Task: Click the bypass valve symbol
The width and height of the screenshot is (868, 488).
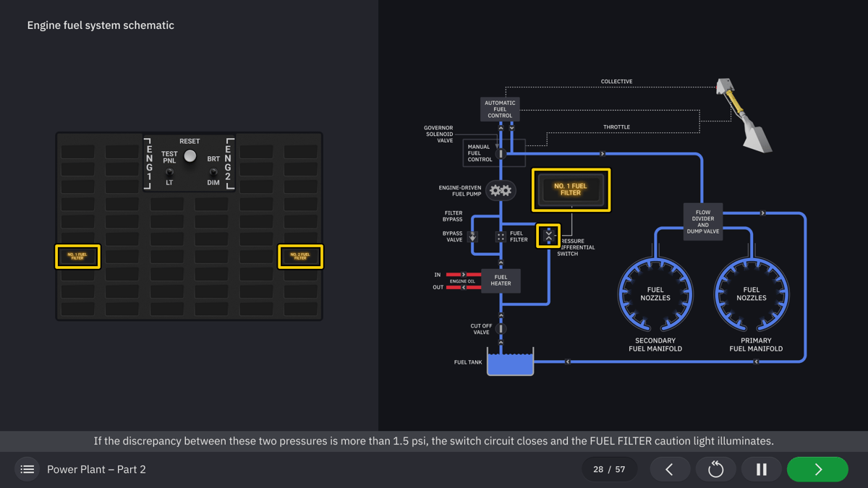Action: pyautogui.click(x=472, y=236)
